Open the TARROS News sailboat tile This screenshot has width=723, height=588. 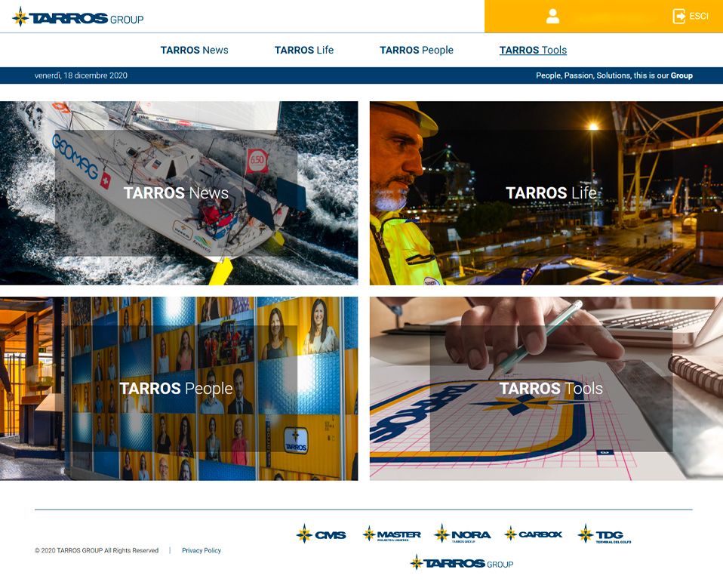pyautogui.click(x=179, y=193)
